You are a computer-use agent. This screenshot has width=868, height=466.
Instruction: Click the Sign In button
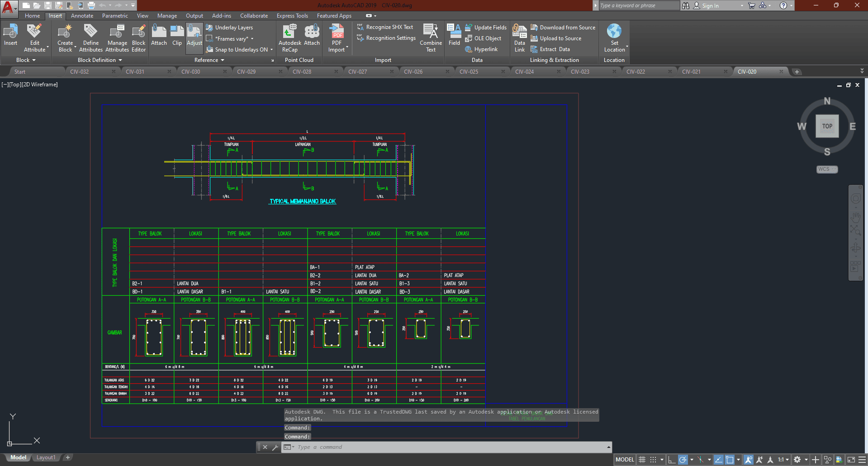(710, 6)
